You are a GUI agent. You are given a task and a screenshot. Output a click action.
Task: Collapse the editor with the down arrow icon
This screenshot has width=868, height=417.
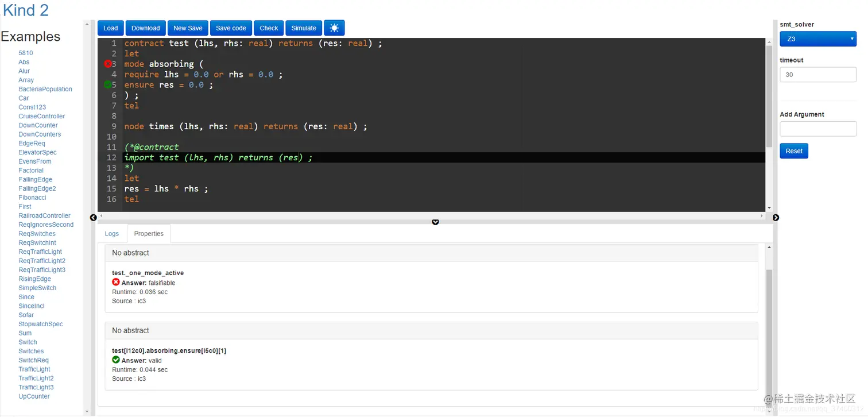pyautogui.click(x=435, y=222)
